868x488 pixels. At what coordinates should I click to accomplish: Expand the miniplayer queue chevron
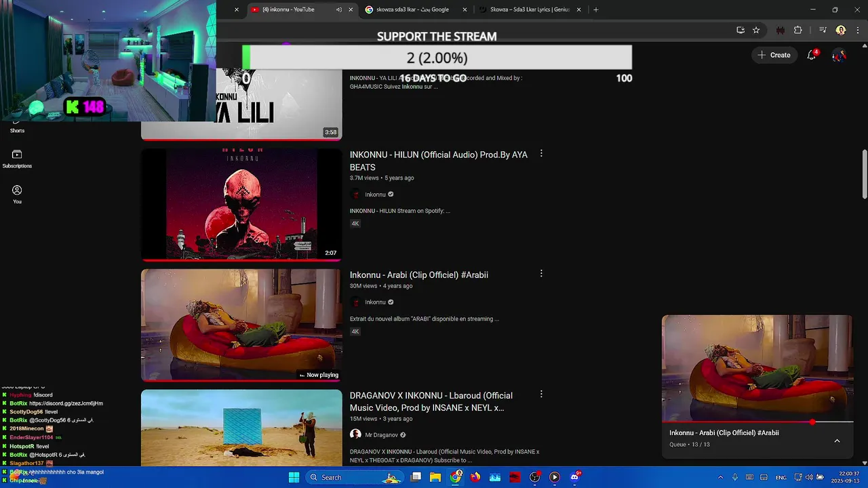[x=837, y=441]
